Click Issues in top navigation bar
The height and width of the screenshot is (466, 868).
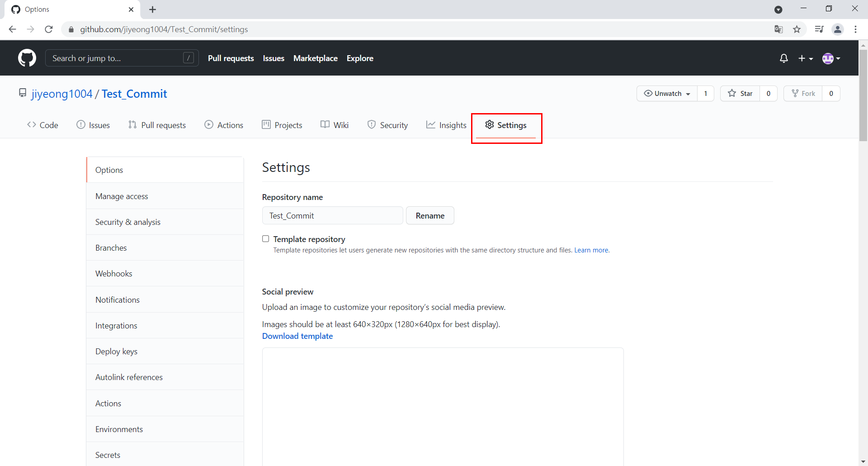[x=274, y=58]
